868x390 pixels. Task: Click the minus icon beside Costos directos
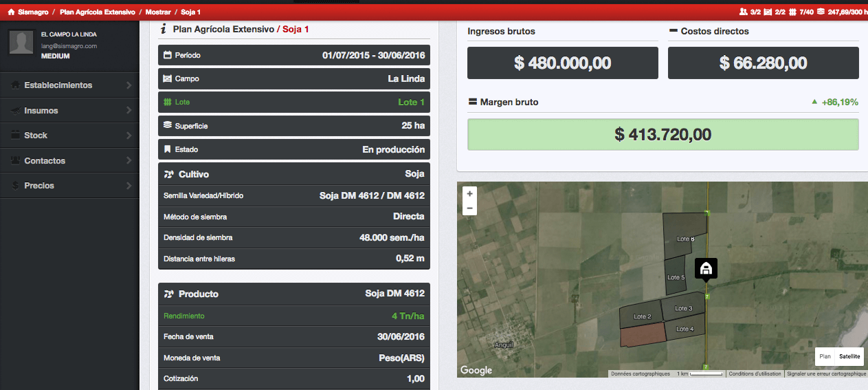tap(674, 31)
